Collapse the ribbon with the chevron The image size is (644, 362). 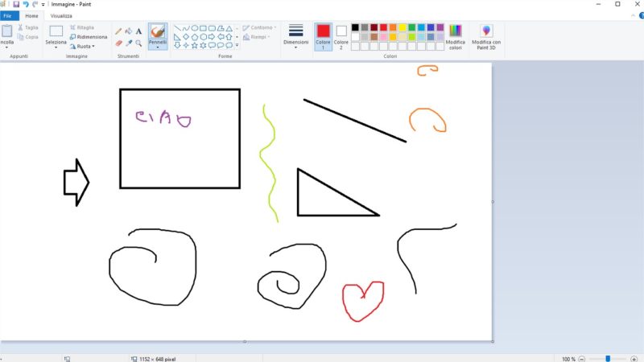(633, 15)
